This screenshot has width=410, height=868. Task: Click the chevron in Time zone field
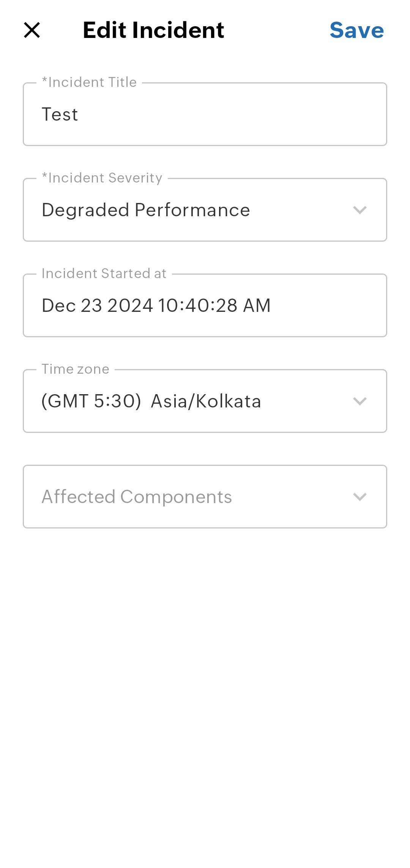click(x=360, y=401)
